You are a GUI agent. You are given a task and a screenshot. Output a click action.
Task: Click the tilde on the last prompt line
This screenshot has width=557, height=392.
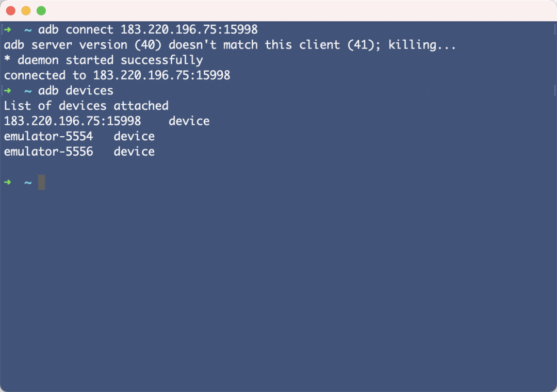coord(28,183)
